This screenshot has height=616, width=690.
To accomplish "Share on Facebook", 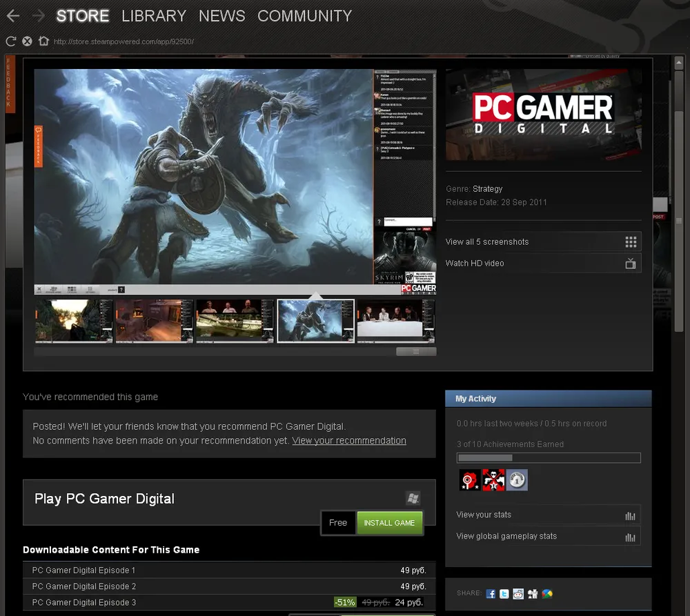I will coord(491,594).
